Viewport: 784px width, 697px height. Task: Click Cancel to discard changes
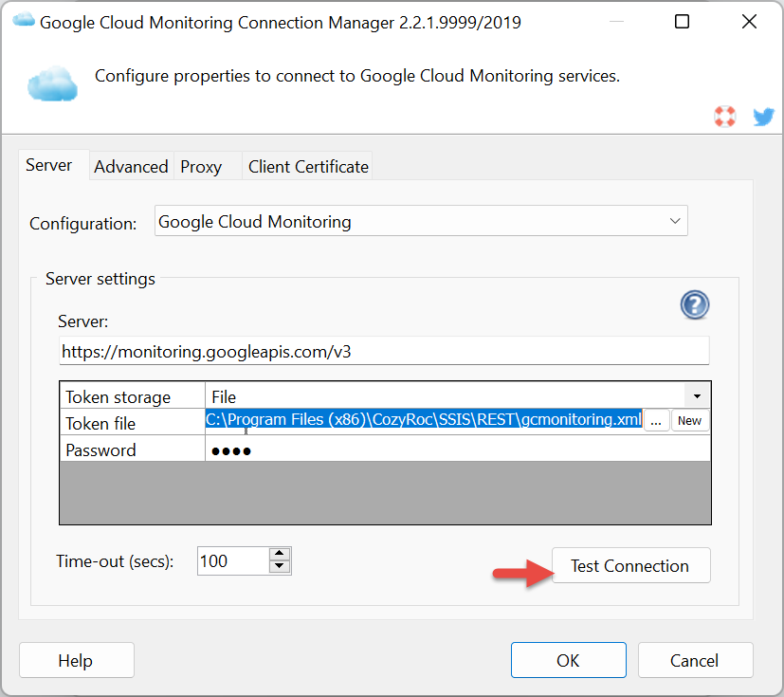(695, 660)
